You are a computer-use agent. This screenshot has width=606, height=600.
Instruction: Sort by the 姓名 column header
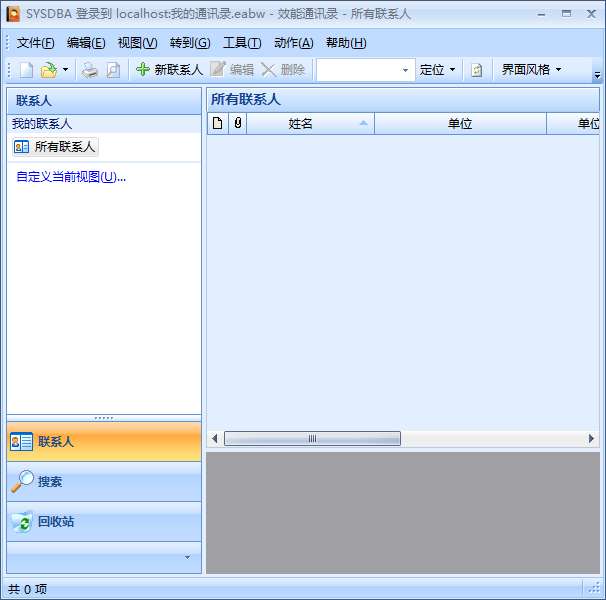tap(310, 124)
